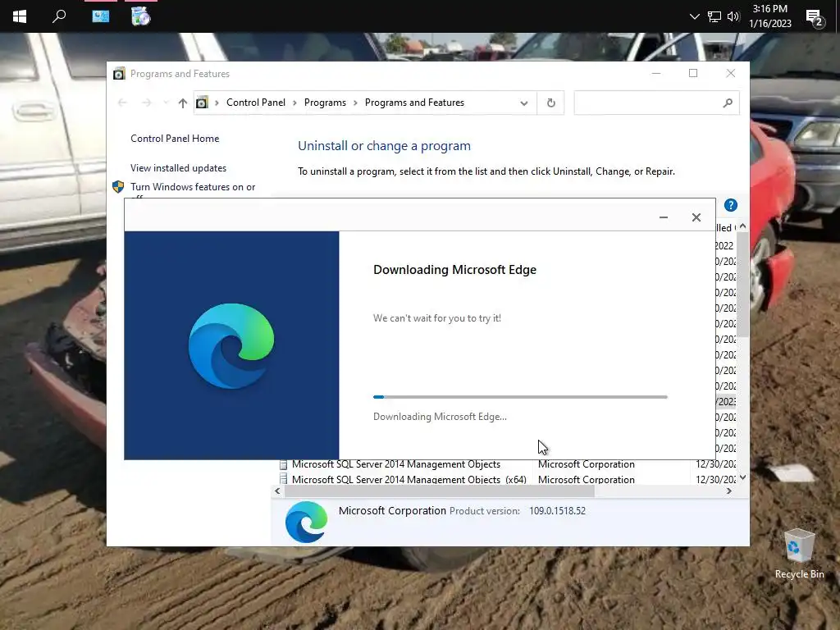Click the horizontal scrollbar thumb
This screenshot has height=630, width=840.
tap(440, 491)
